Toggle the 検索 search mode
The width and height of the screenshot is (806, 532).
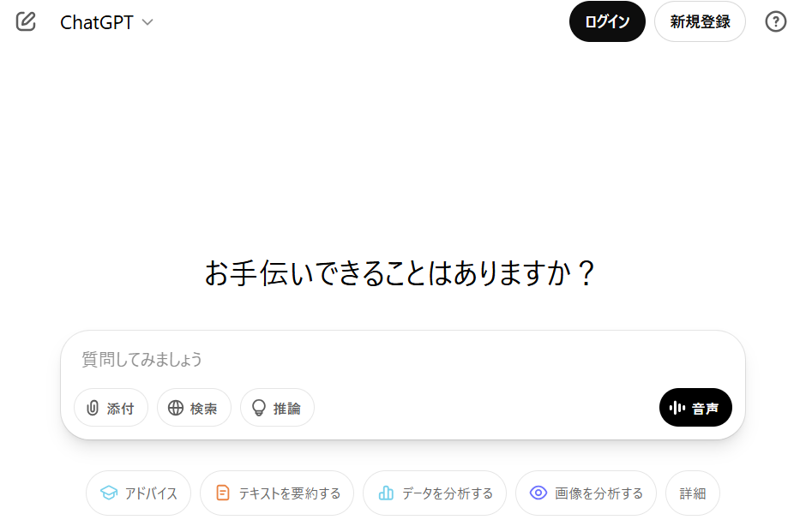pyautogui.click(x=195, y=408)
